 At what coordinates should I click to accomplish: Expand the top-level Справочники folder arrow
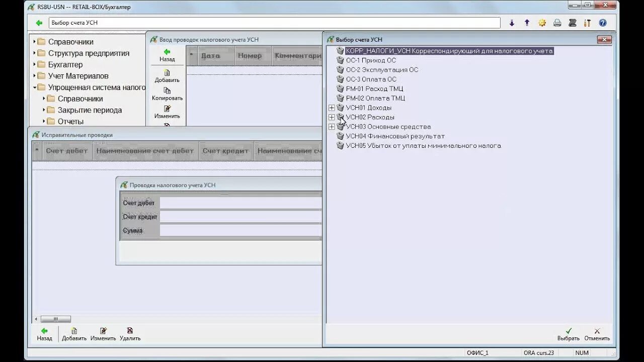tap(34, 42)
